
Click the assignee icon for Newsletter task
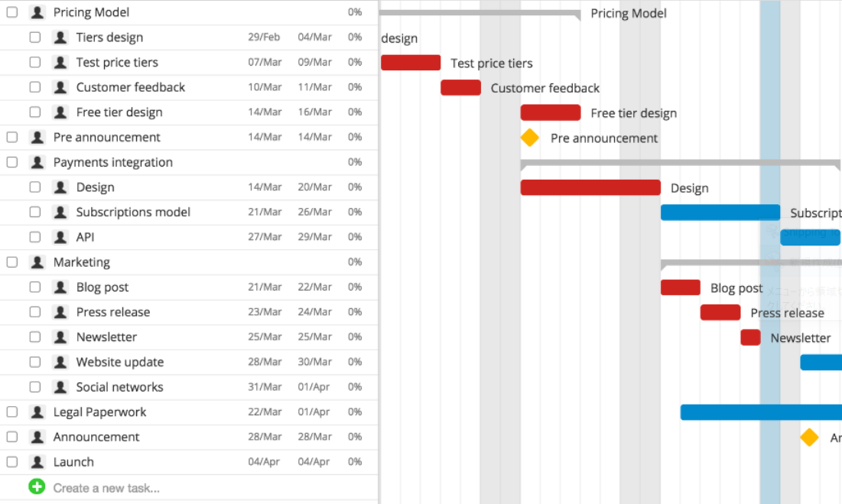pyautogui.click(x=60, y=337)
